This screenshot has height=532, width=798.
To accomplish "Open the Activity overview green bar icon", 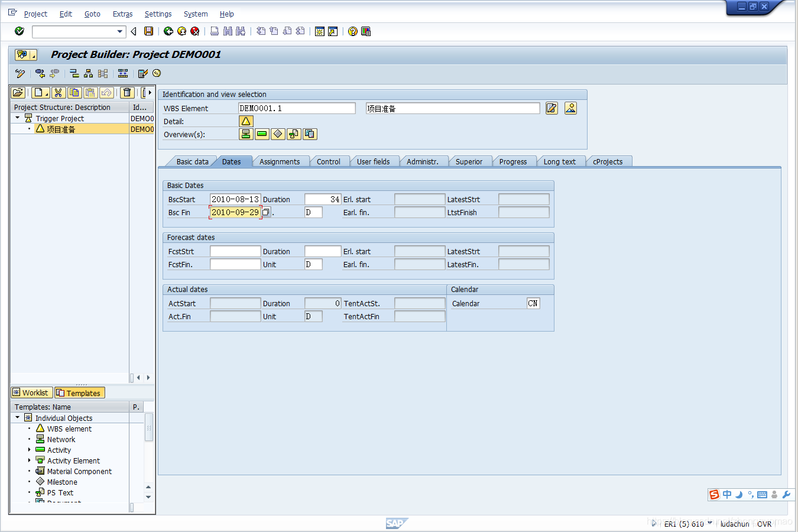I will [x=262, y=134].
